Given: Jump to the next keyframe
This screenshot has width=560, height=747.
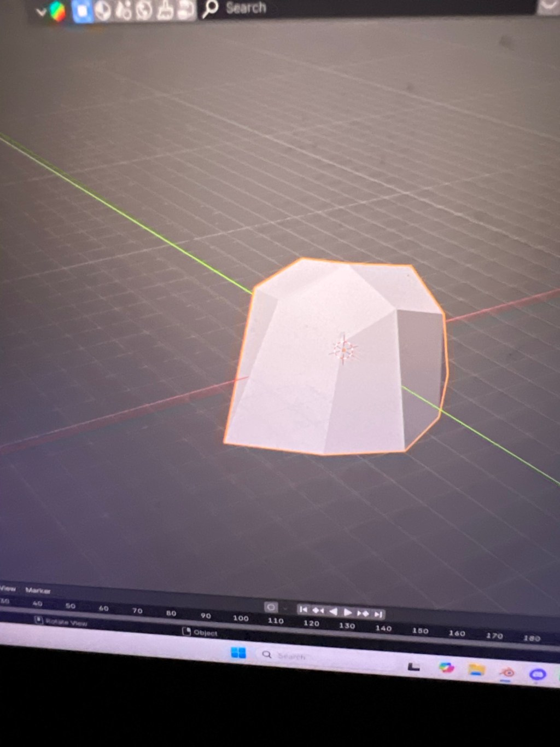Looking at the screenshot, I should point(363,613).
